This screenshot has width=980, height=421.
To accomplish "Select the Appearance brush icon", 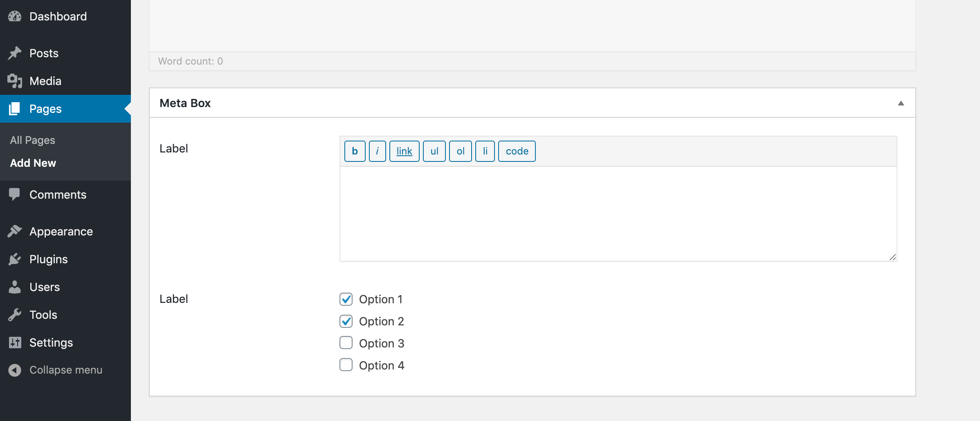I will [15, 231].
